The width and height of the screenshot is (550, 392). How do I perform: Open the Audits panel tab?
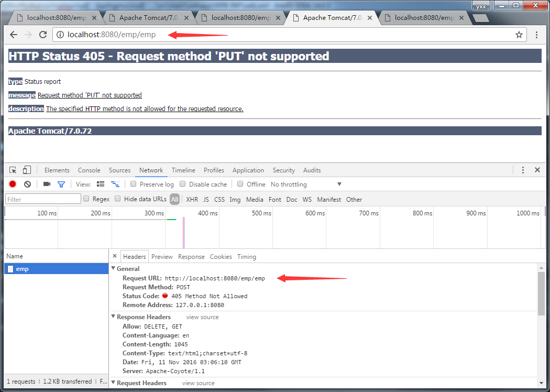312,170
